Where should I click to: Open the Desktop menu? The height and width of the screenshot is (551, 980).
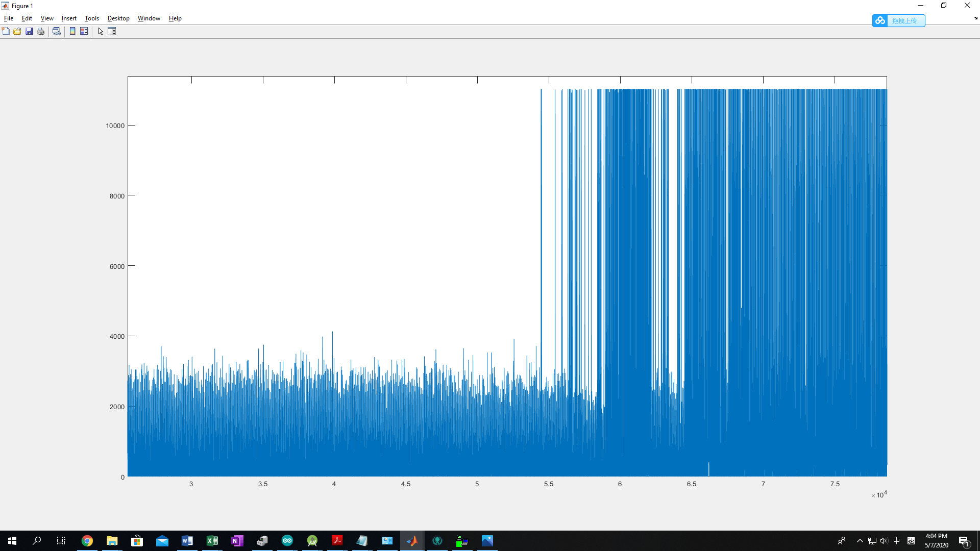pos(118,18)
